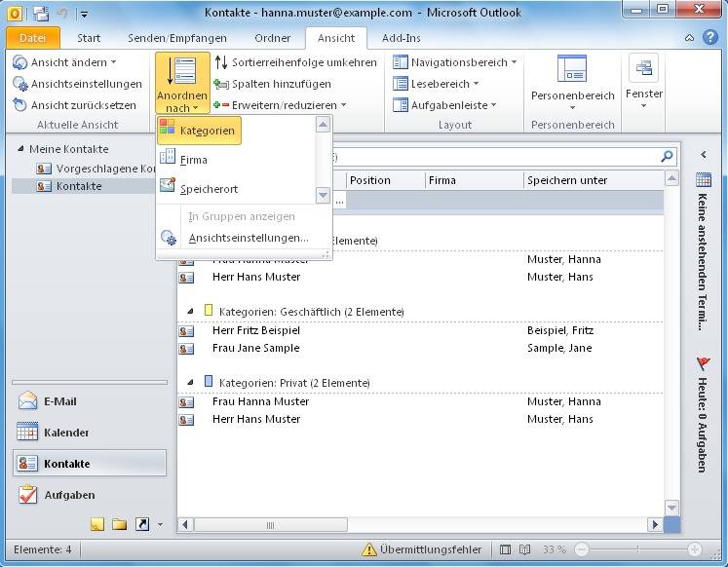Switch to normal view status icon
Screen dimensions: 728x567
pos(505,549)
